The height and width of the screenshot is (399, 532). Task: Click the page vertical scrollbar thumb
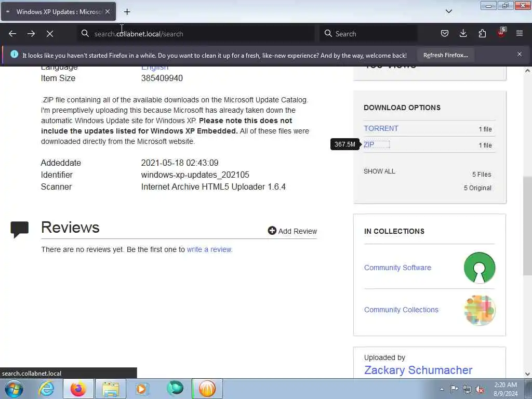point(527,225)
